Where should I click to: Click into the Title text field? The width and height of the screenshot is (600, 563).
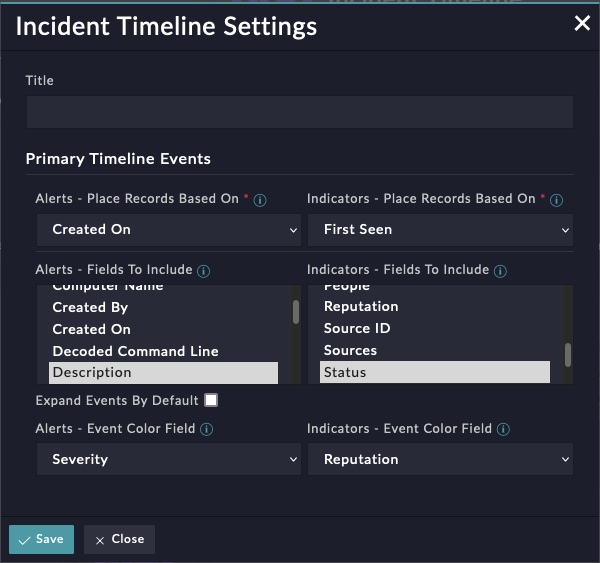click(299, 112)
